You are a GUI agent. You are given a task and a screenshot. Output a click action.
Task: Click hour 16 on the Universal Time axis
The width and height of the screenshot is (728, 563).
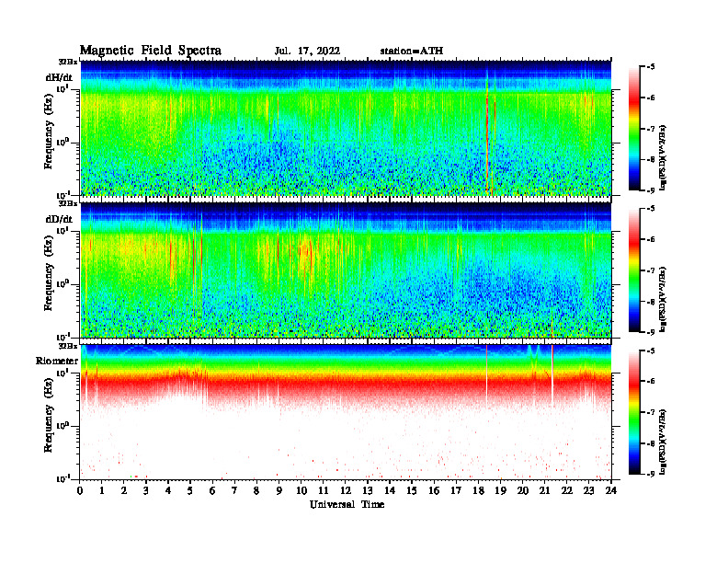coord(434,491)
